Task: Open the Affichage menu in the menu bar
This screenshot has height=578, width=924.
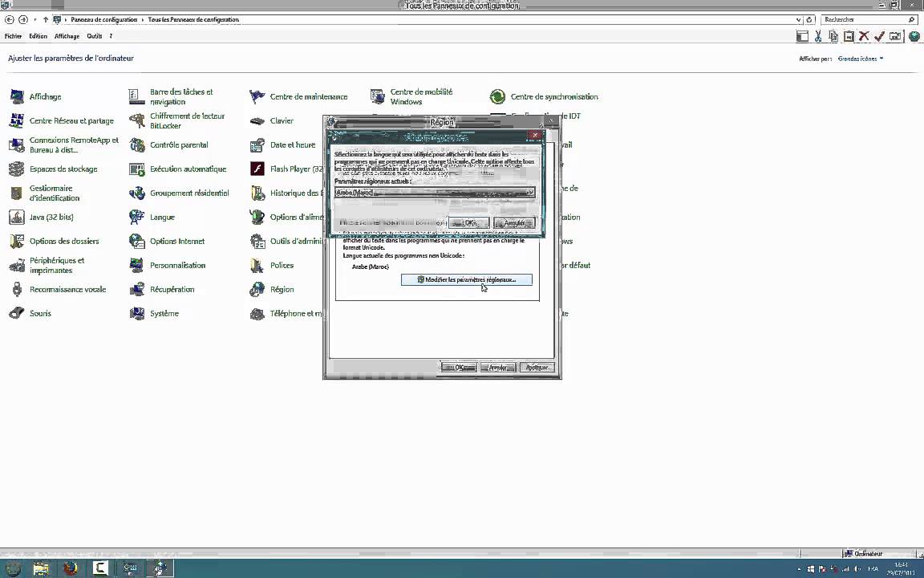Action: coord(67,37)
